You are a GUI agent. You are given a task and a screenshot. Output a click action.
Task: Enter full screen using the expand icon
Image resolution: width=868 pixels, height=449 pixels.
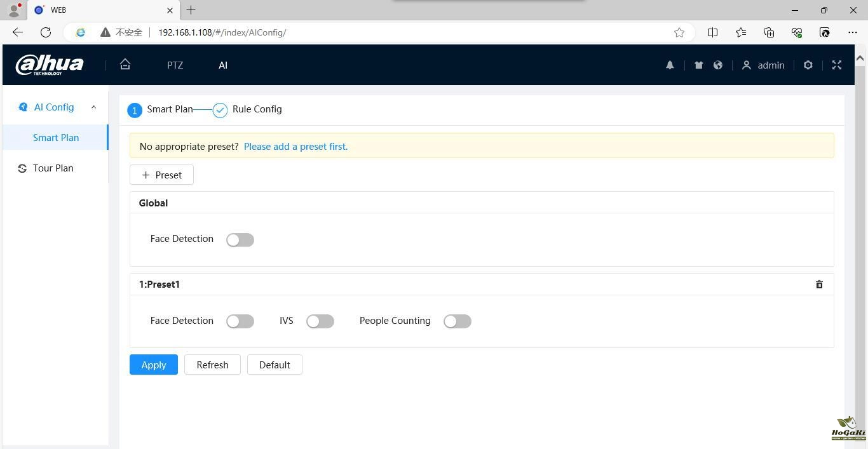836,65
